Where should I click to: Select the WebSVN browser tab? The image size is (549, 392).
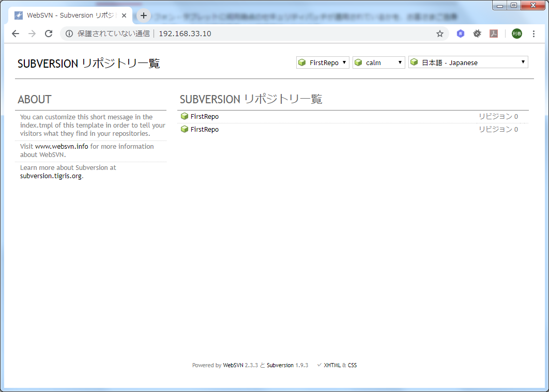pos(67,15)
